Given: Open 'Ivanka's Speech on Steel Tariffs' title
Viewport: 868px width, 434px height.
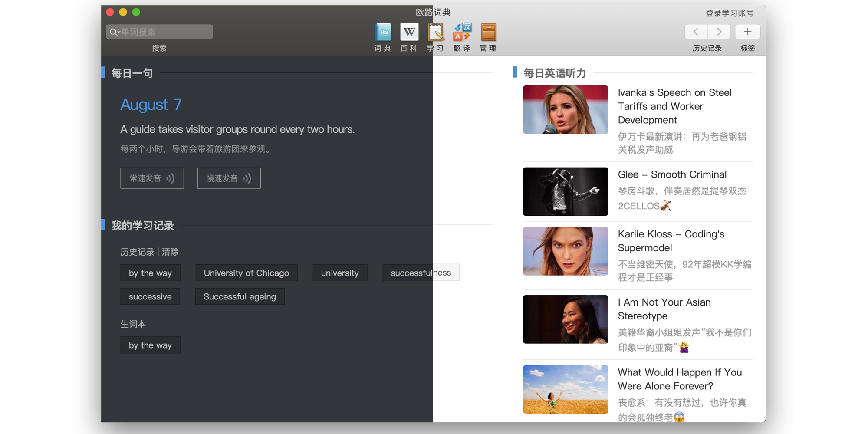Looking at the screenshot, I should tap(675, 106).
